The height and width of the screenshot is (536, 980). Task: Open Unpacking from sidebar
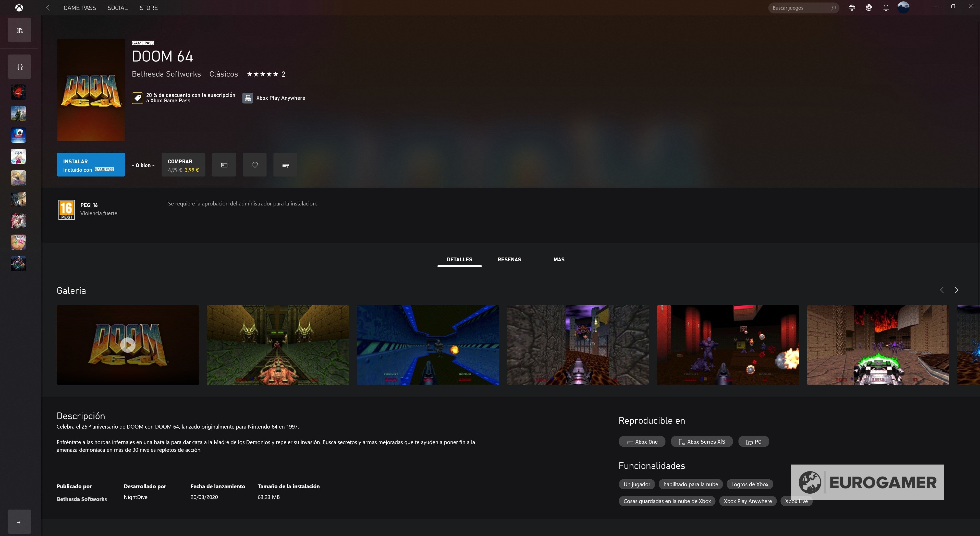click(18, 242)
